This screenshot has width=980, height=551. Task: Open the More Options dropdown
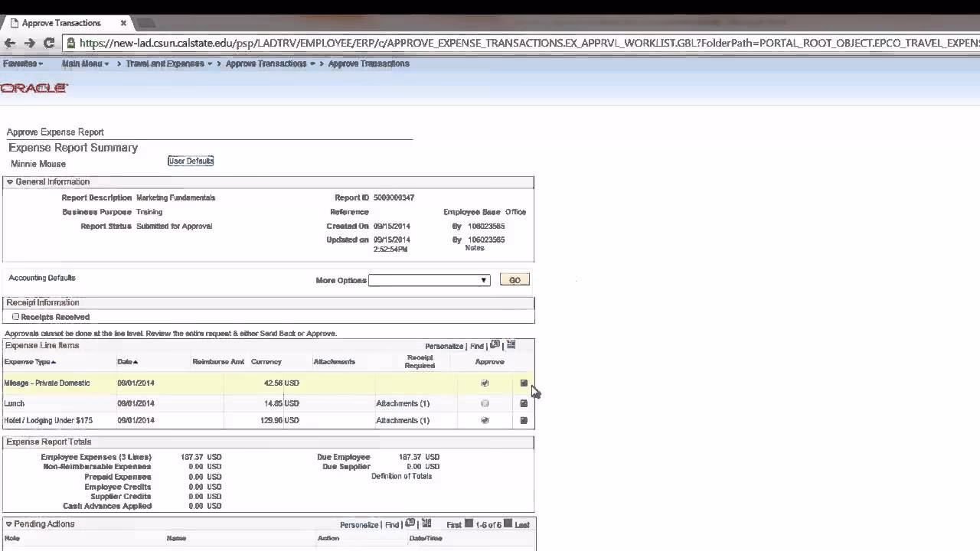click(x=429, y=280)
